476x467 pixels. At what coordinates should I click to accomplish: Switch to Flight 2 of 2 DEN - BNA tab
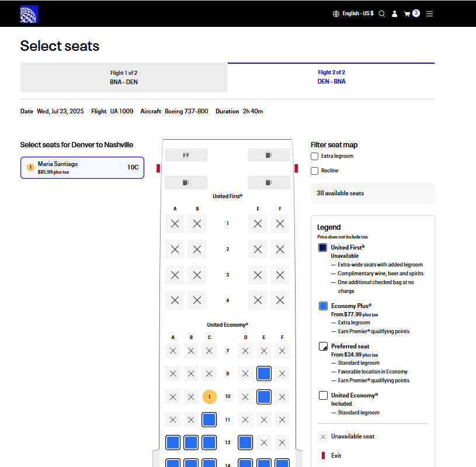(x=331, y=77)
